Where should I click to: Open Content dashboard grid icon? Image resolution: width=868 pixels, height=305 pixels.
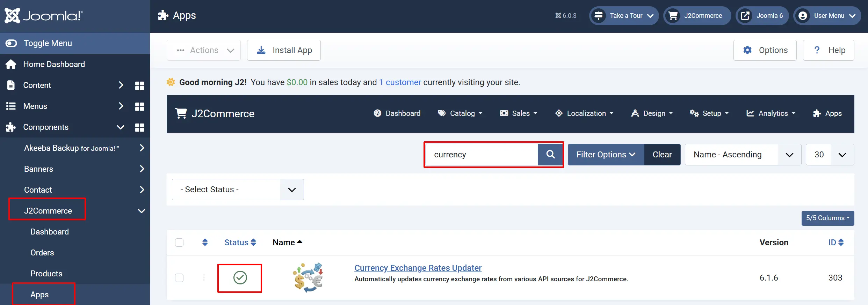click(x=139, y=85)
